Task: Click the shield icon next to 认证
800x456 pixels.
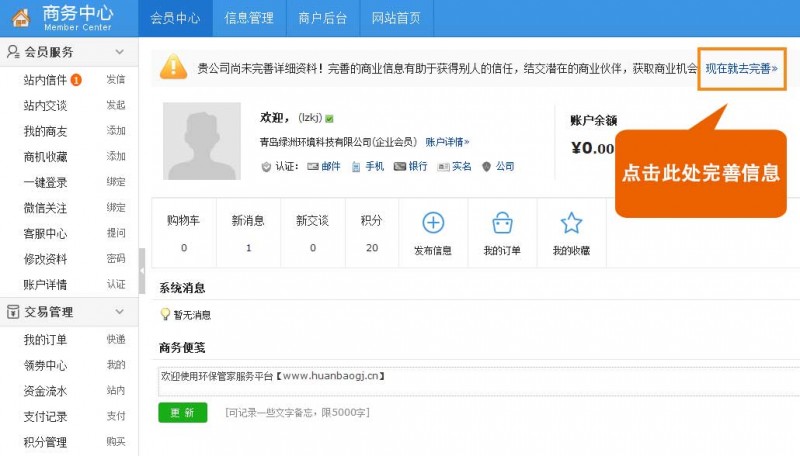Action: click(266, 167)
